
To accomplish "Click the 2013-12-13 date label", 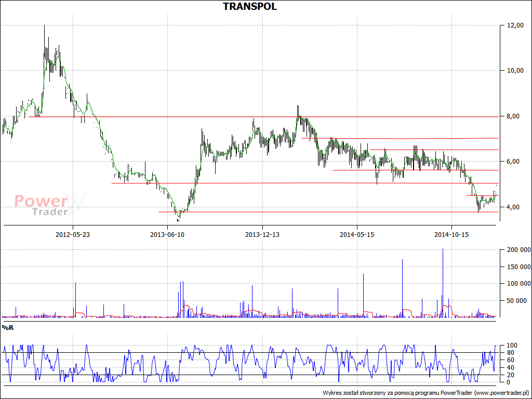I will coord(262,234).
